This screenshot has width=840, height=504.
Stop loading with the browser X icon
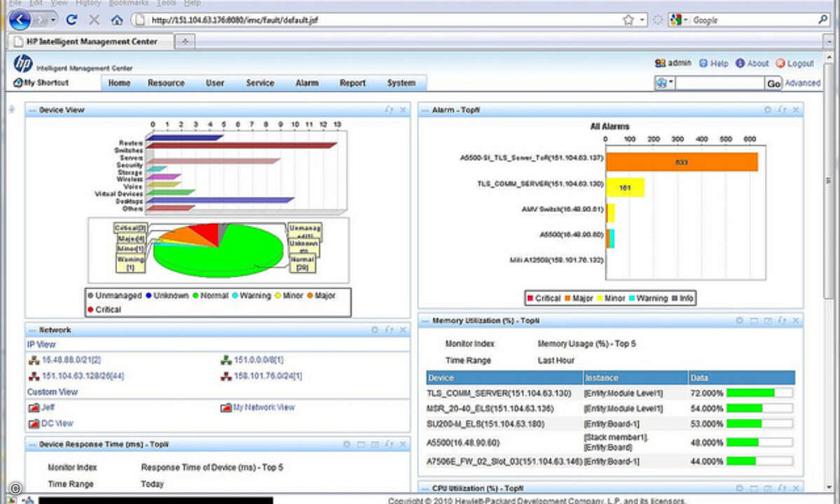(95, 20)
